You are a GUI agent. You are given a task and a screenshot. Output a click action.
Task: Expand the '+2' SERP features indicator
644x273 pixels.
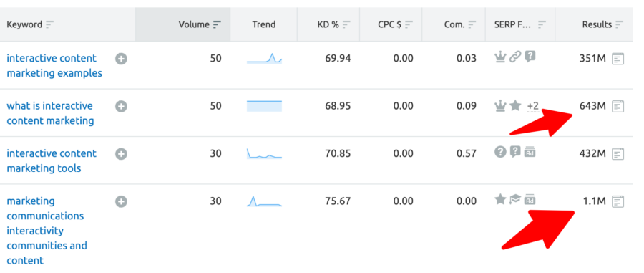(532, 107)
